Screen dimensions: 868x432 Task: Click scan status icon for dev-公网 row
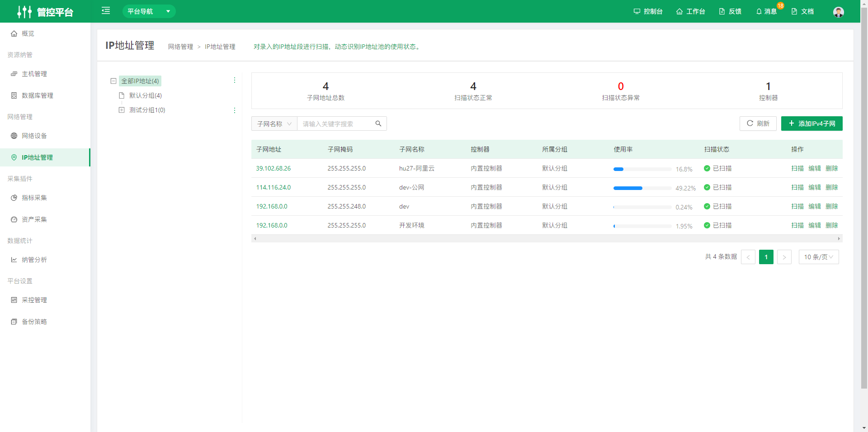tap(707, 187)
